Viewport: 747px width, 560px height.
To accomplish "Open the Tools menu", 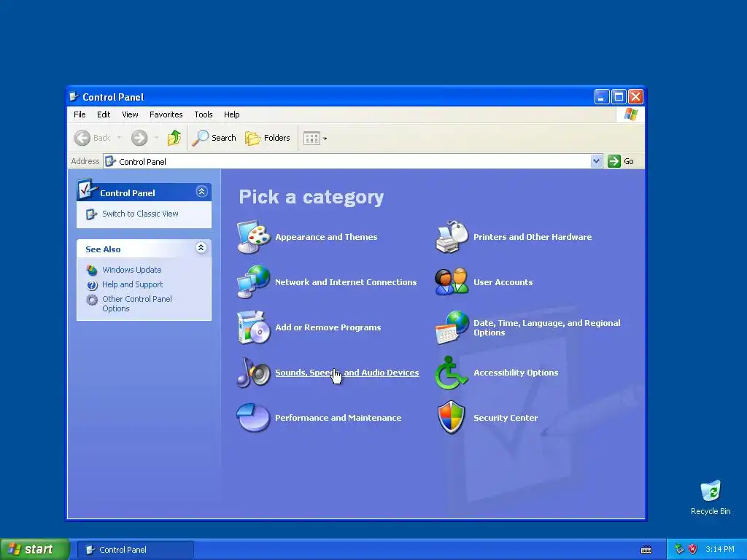I will [x=203, y=114].
